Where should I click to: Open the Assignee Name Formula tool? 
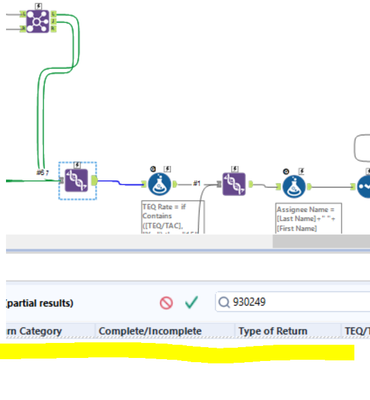[294, 187]
